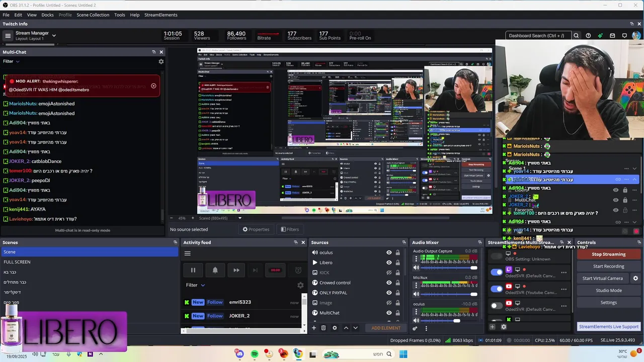The image size is (644, 362).
Task: Skip alert with fast-forward button
Action: [236, 270]
